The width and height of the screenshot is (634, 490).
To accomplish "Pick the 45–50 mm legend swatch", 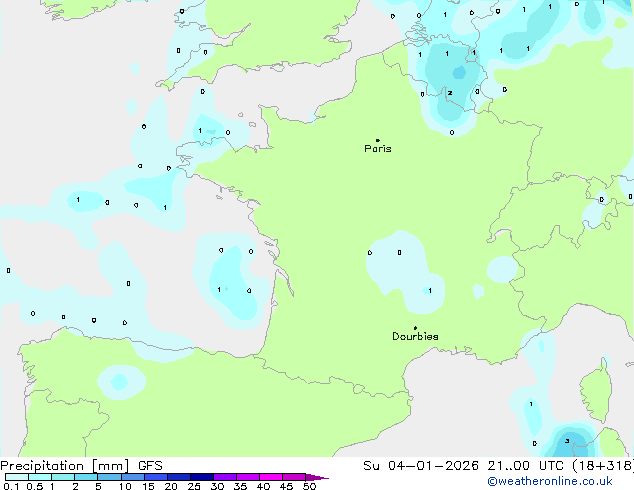I will [x=294, y=477].
